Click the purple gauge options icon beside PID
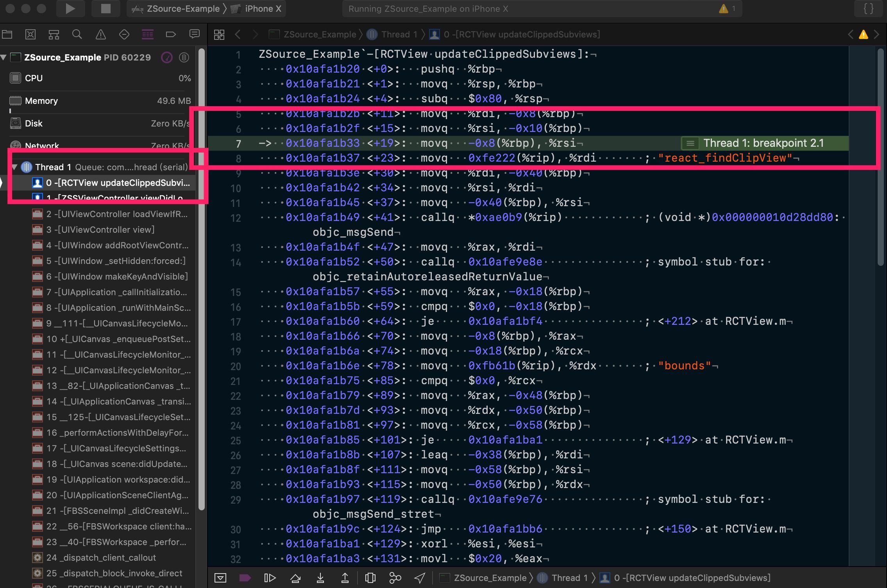This screenshot has width=887, height=588. point(167,57)
